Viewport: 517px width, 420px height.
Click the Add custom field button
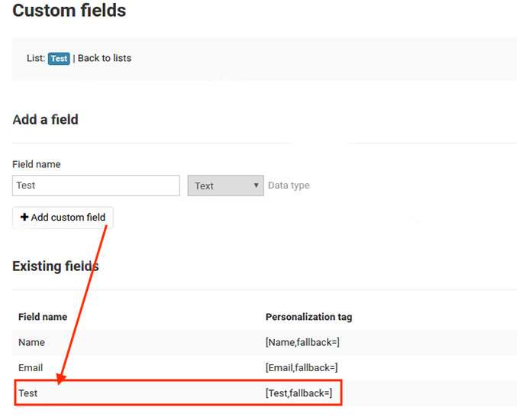click(63, 217)
